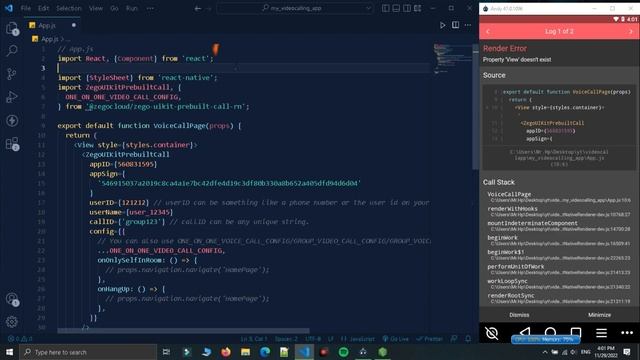The width and height of the screenshot is (640, 360).
Task: Click the Spaces: 2 indentation setting
Action: (x=286, y=339)
